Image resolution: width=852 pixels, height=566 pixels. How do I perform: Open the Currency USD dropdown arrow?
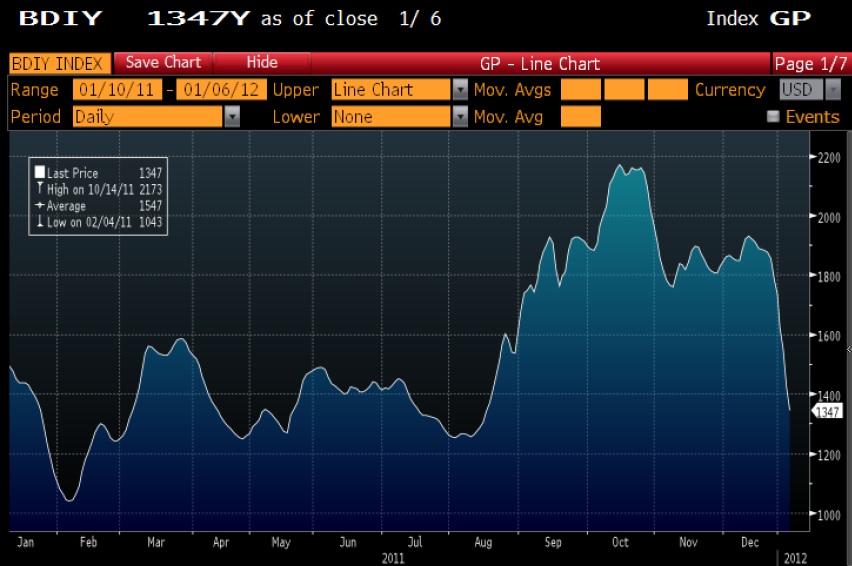pos(833,90)
